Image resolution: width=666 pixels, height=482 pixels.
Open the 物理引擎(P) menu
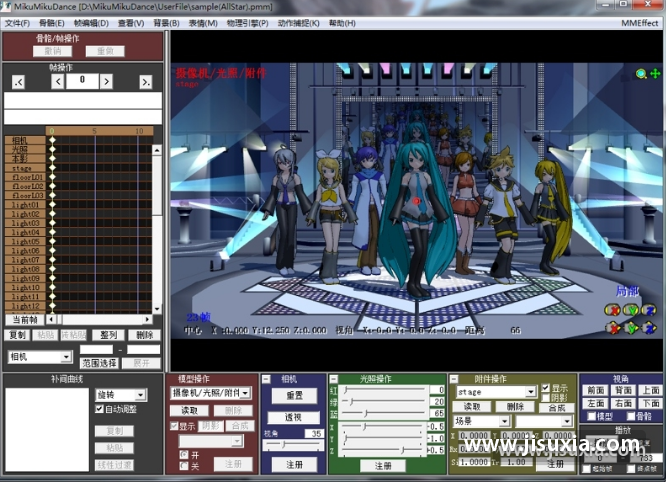click(247, 23)
